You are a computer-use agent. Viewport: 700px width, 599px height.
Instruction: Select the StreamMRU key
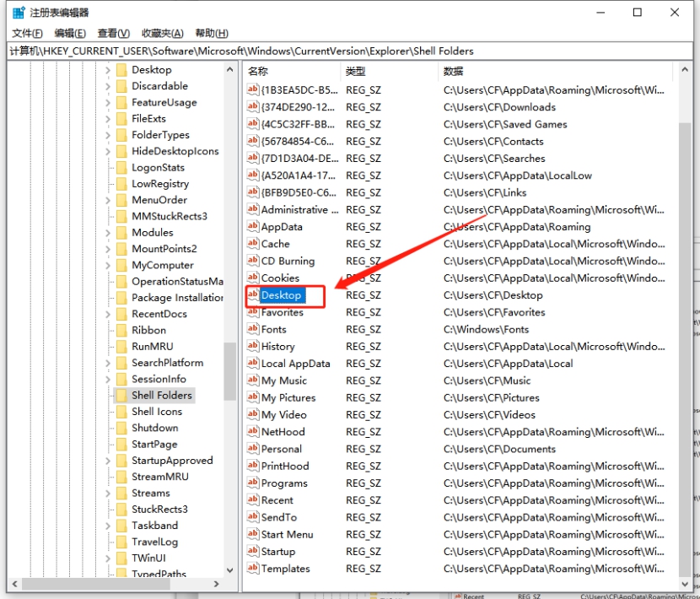(160, 477)
